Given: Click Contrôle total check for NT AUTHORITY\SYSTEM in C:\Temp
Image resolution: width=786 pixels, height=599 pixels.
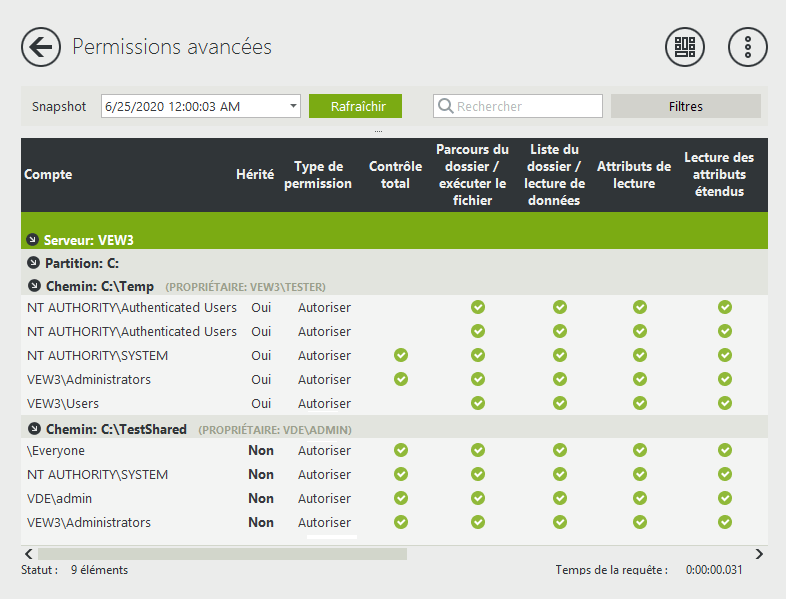Looking at the screenshot, I should [401, 355].
